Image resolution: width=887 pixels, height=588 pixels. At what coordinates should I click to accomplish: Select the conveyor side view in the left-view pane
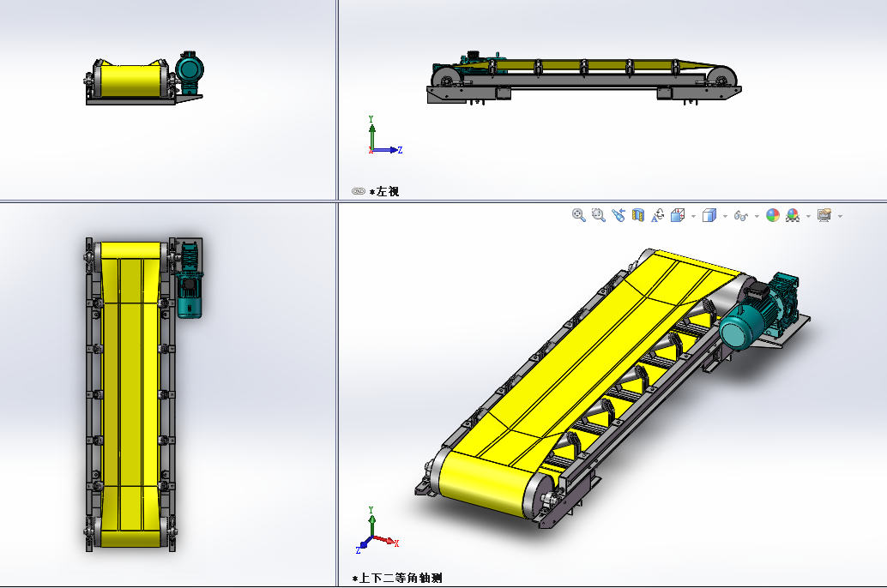point(584,78)
